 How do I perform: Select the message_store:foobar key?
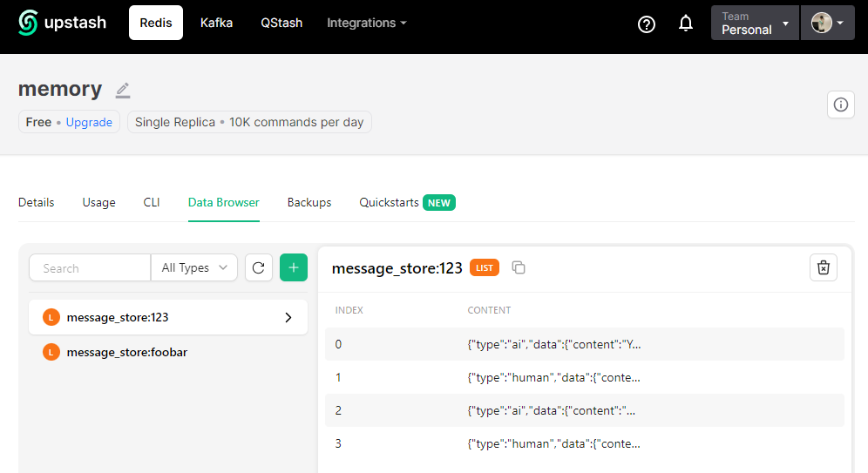pyautogui.click(x=168, y=353)
